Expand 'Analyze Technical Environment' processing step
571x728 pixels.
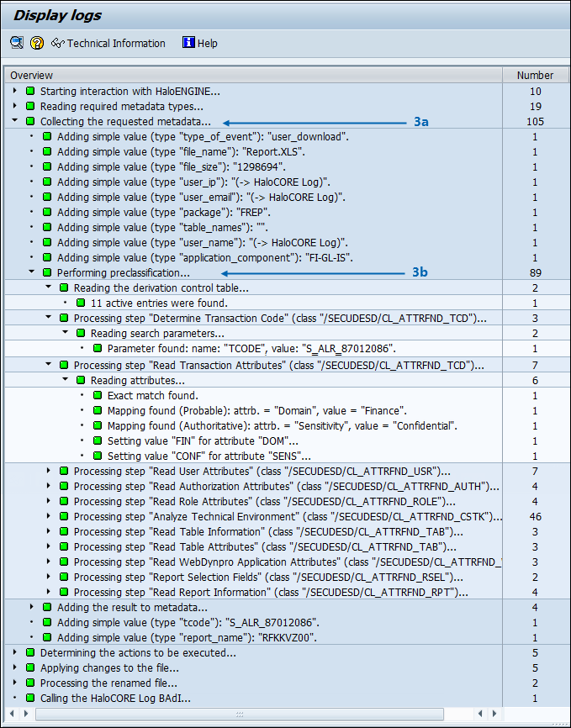click(x=48, y=516)
